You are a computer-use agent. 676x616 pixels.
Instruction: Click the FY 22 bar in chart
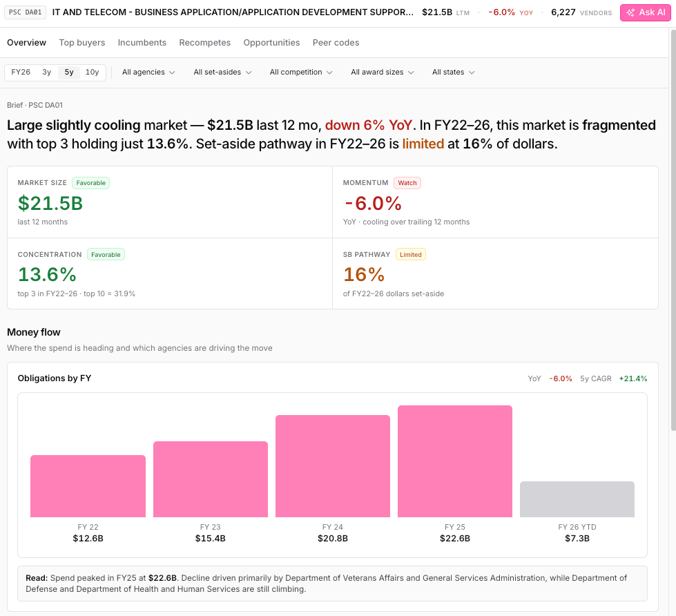tap(88, 486)
